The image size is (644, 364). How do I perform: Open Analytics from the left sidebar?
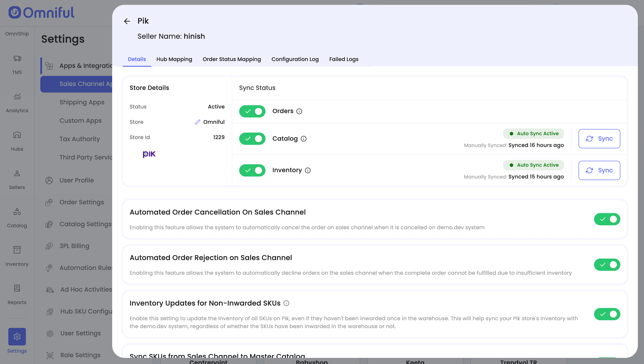(x=17, y=103)
